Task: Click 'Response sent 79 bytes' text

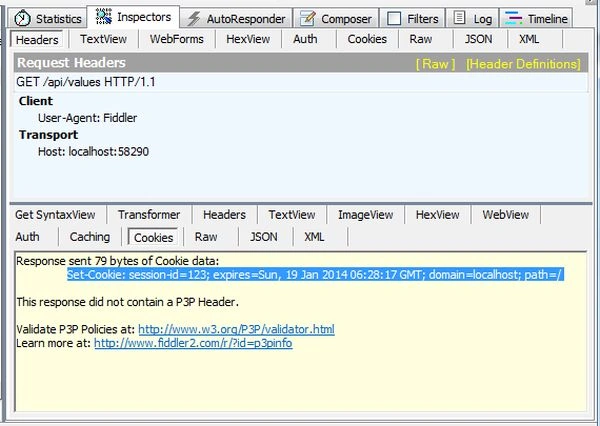Action: click(117, 261)
